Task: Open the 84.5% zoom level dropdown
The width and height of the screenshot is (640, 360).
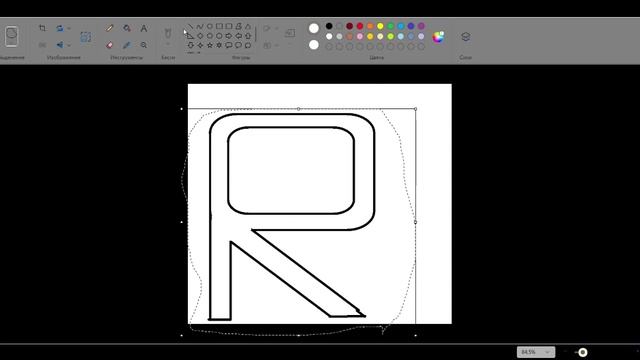Action: 536,352
